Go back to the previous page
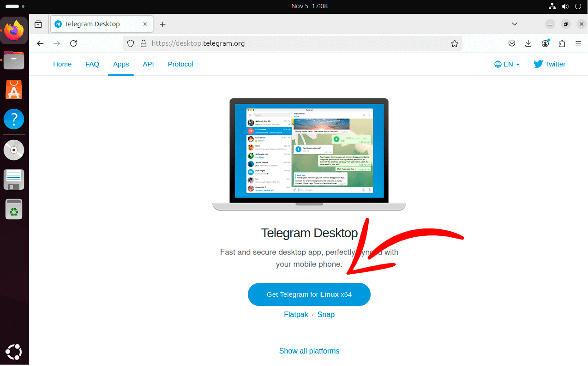 40,43
